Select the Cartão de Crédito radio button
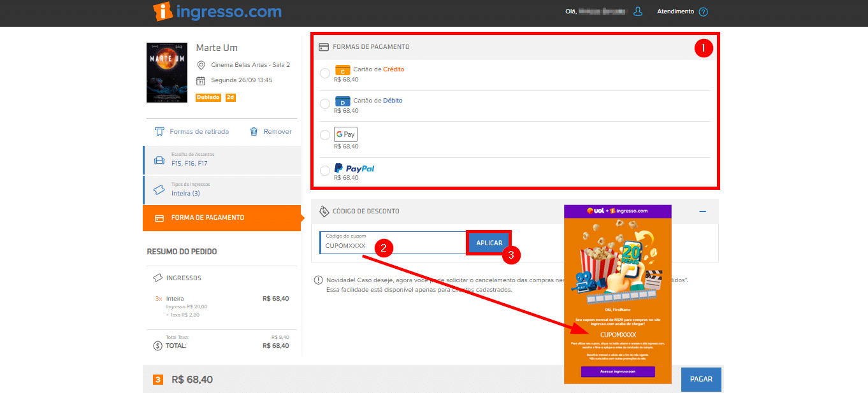The height and width of the screenshot is (393, 868). pos(325,73)
